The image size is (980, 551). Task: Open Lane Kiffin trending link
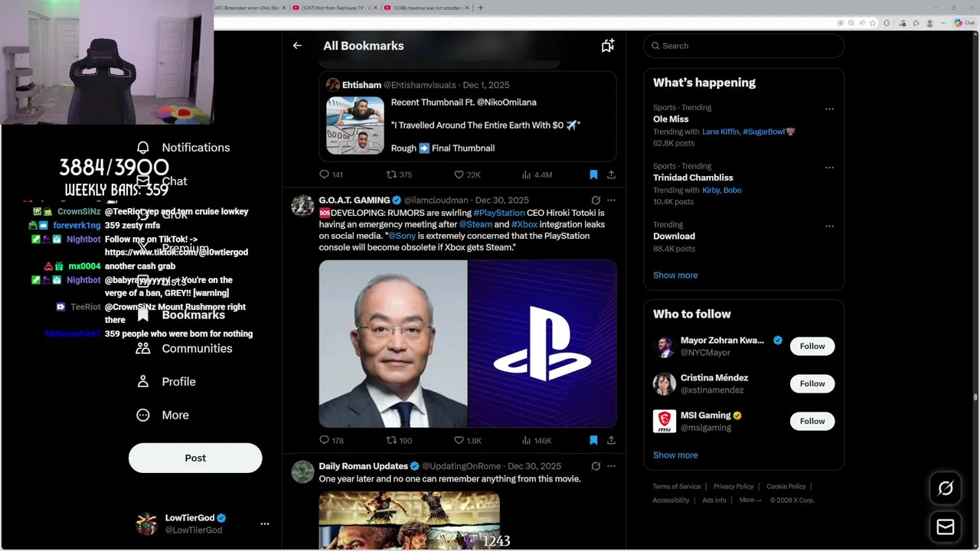[x=720, y=132]
